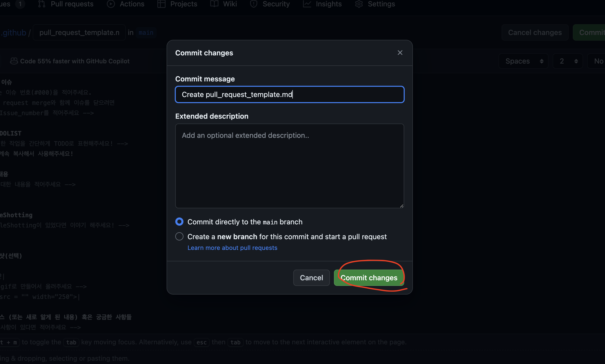
Task: Click the Insights graph icon
Action: (307, 4)
